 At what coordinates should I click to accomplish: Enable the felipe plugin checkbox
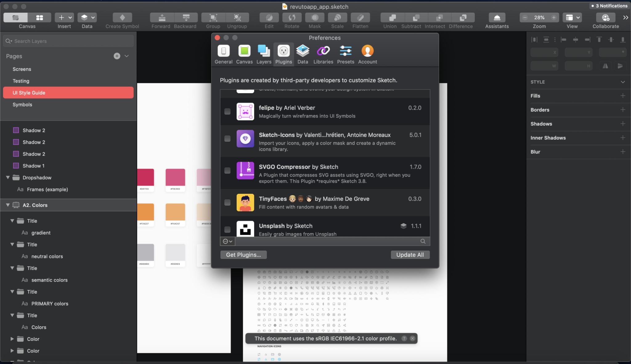point(227,111)
